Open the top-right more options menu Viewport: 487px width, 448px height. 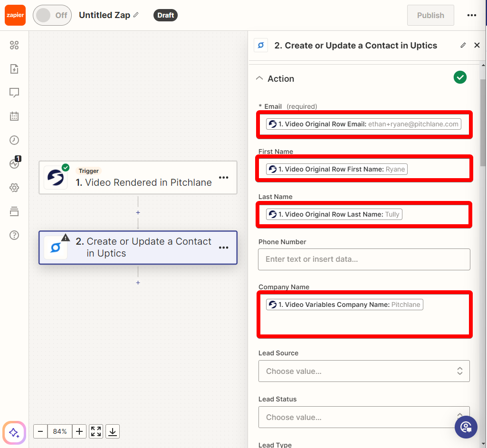click(471, 15)
